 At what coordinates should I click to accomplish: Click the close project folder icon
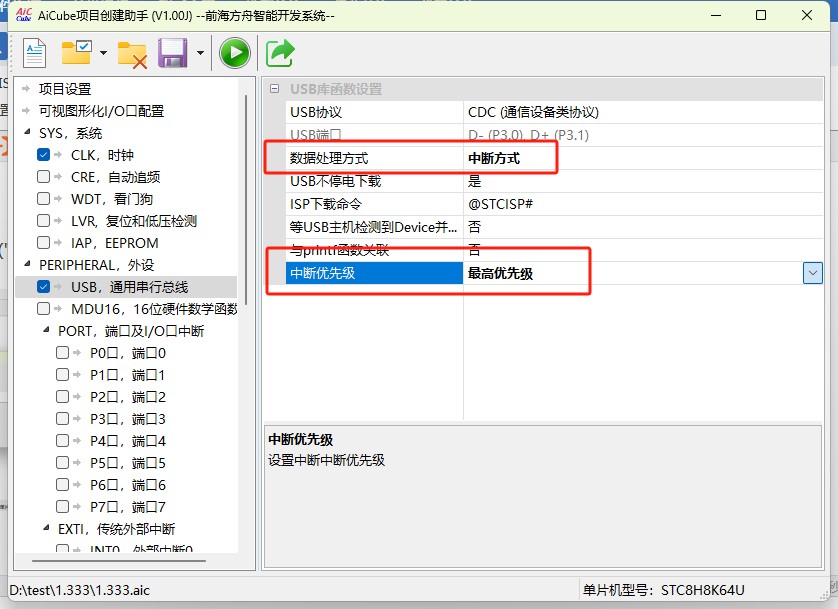coord(132,54)
